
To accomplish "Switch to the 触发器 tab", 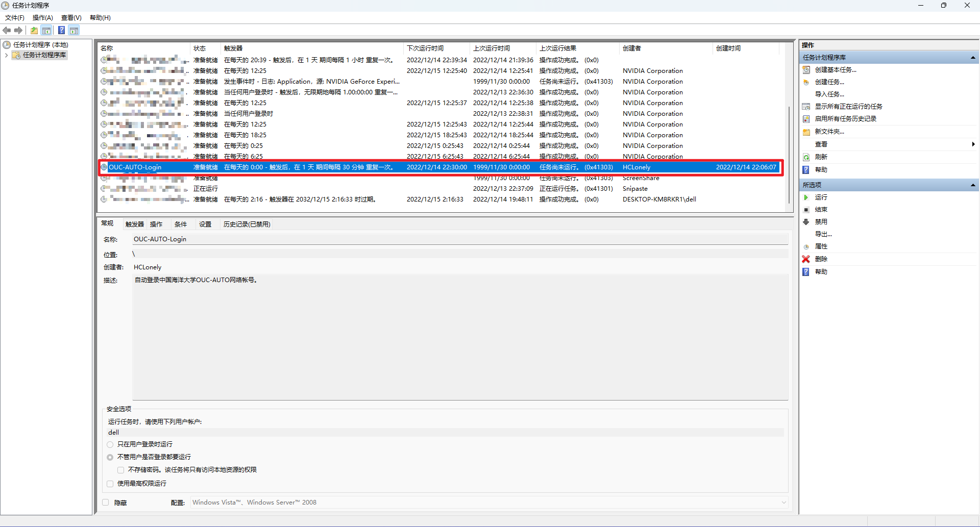I will tap(135, 224).
